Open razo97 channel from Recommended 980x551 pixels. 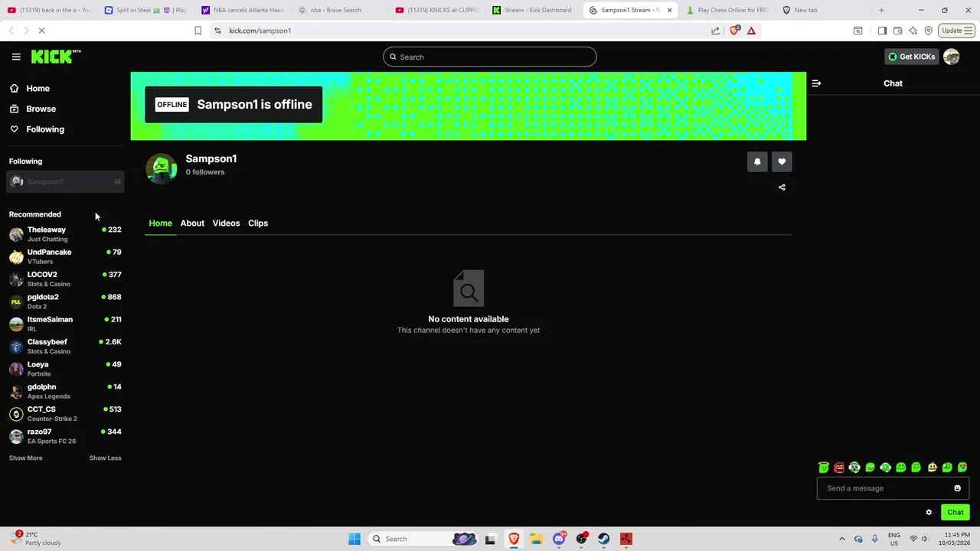pos(65,436)
